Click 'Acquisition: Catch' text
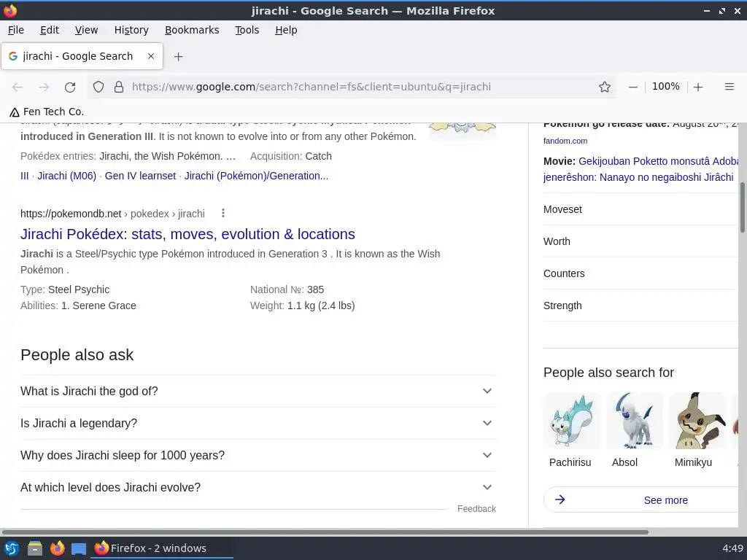Screen dimensions: 747x560 click(x=290, y=156)
